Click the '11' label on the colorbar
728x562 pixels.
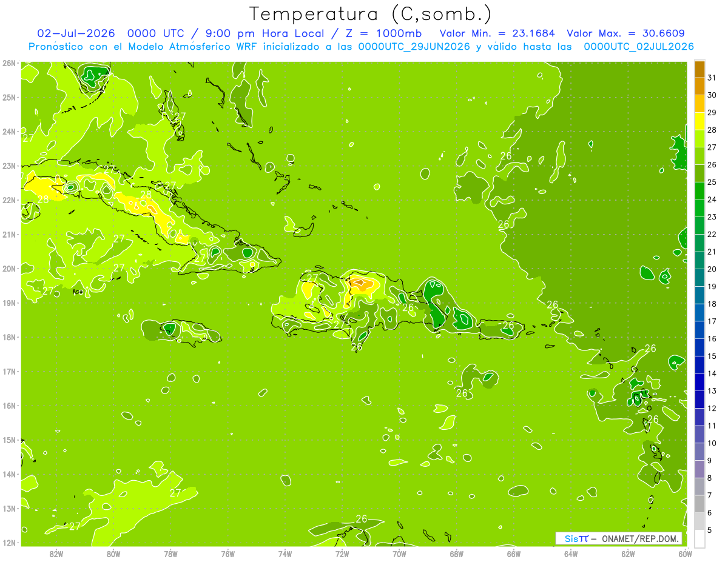tap(712, 426)
